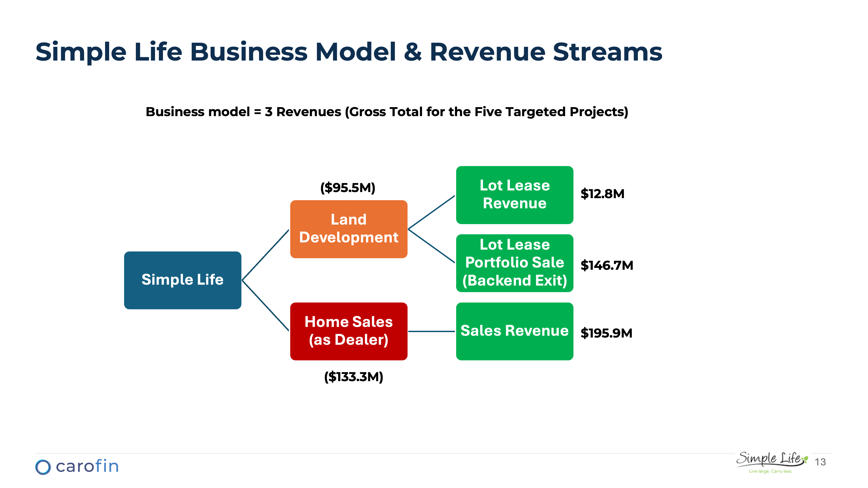Click the Simple Life script logo
This screenshot has width=868, height=488.
tap(770, 459)
